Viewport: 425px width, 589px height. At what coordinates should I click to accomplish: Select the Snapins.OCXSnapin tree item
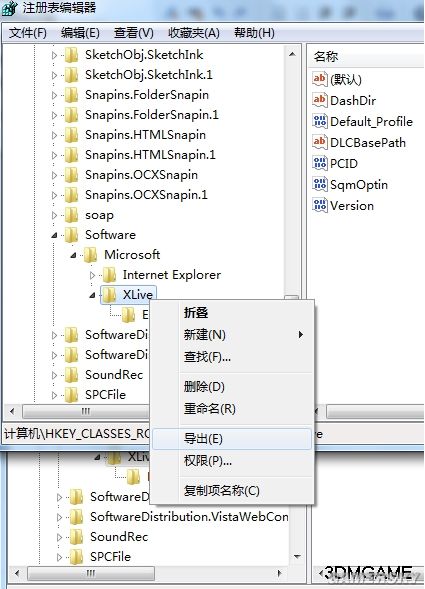tap(141, 175)
